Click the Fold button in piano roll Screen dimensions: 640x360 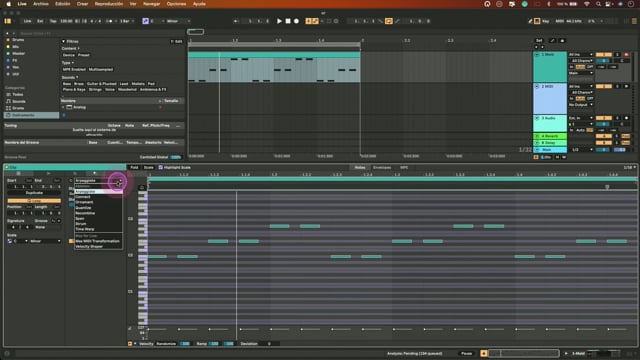(134, 167)
